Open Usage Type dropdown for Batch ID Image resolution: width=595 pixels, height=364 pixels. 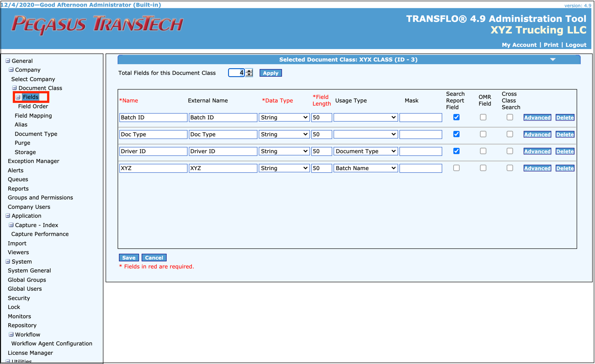tap(365, 118)
